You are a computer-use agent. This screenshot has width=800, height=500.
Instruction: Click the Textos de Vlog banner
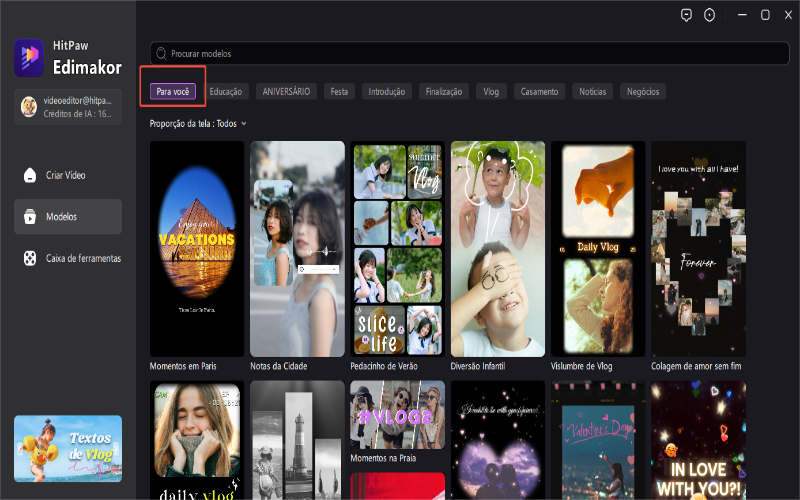68,448
